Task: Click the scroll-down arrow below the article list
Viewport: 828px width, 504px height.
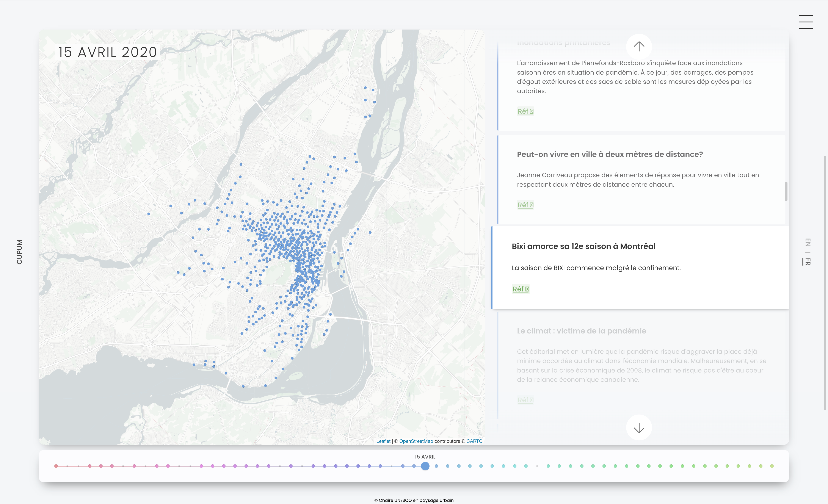Action: (639, 427)
